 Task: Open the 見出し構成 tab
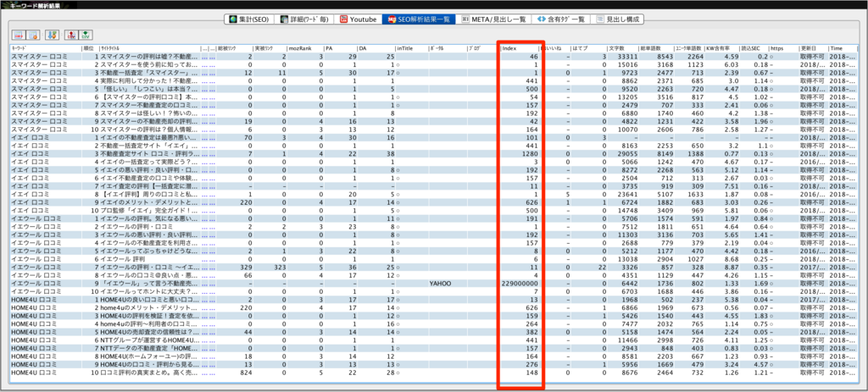(617, 19)
